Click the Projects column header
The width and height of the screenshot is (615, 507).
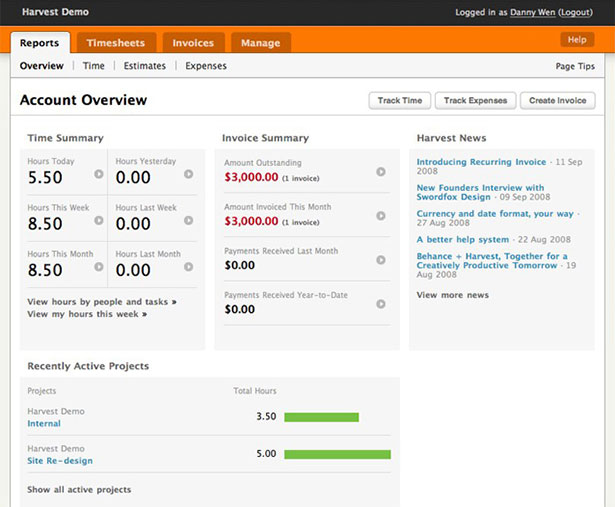(x=42, y=391)
